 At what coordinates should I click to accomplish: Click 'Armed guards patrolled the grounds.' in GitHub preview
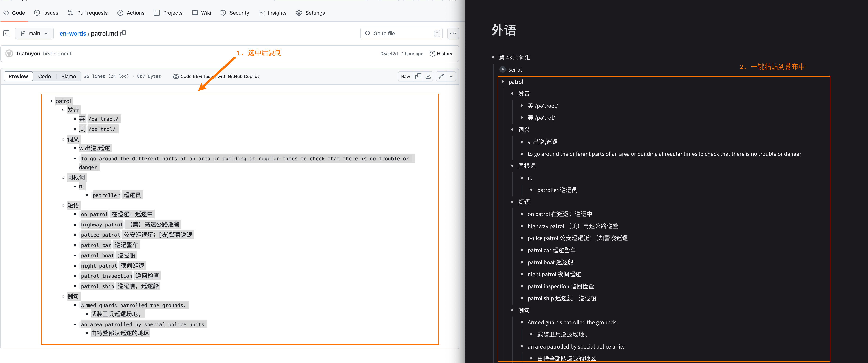[133, 306]
